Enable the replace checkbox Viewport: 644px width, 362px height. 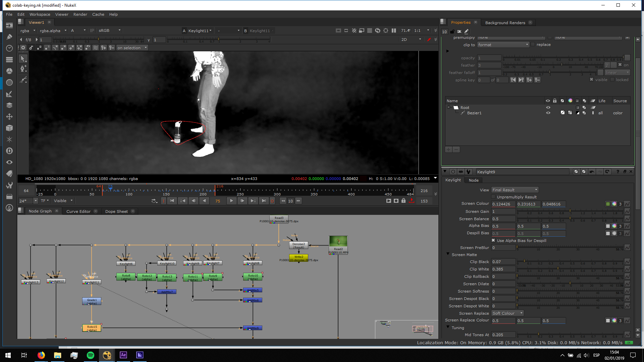click(x=533, y=45)
